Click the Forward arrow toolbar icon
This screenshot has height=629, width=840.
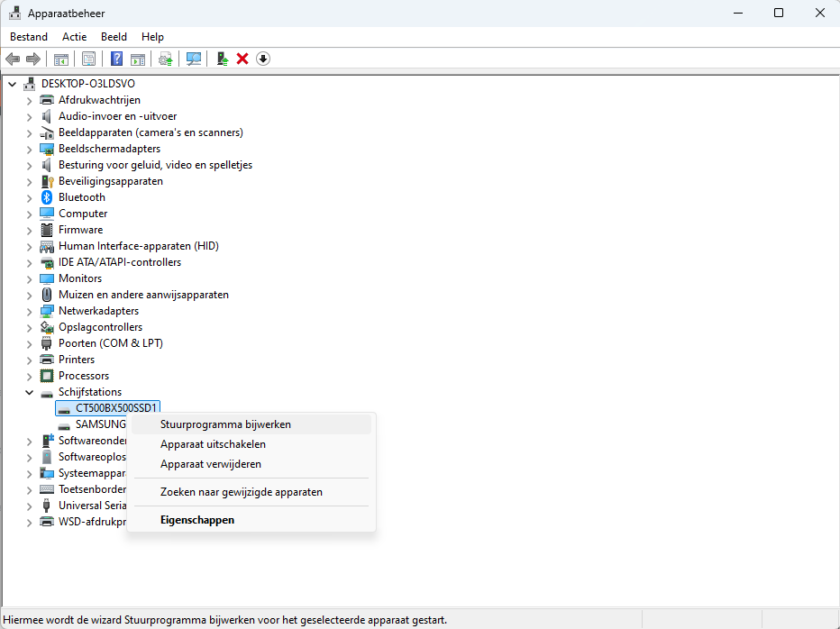pyautogui.click(x=33, y=59)
